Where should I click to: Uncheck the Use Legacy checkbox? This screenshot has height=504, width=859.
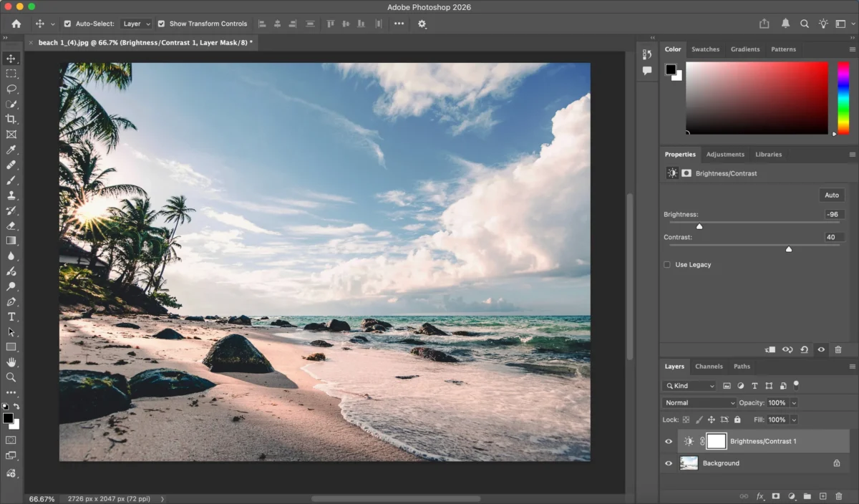(x=666, y=264)
